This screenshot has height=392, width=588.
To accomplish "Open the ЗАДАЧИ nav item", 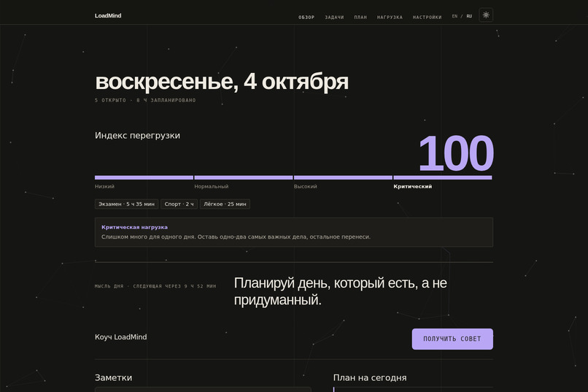I will point(334,18).
